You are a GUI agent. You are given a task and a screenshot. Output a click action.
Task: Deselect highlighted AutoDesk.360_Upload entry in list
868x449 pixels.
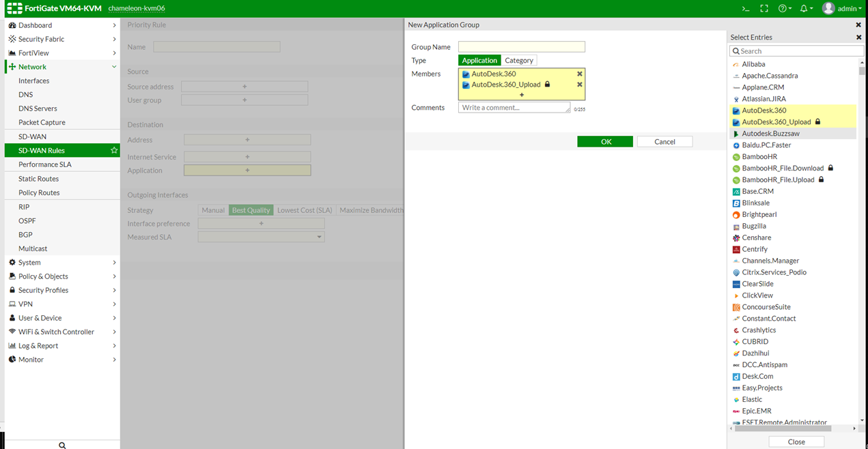point(792,122)
